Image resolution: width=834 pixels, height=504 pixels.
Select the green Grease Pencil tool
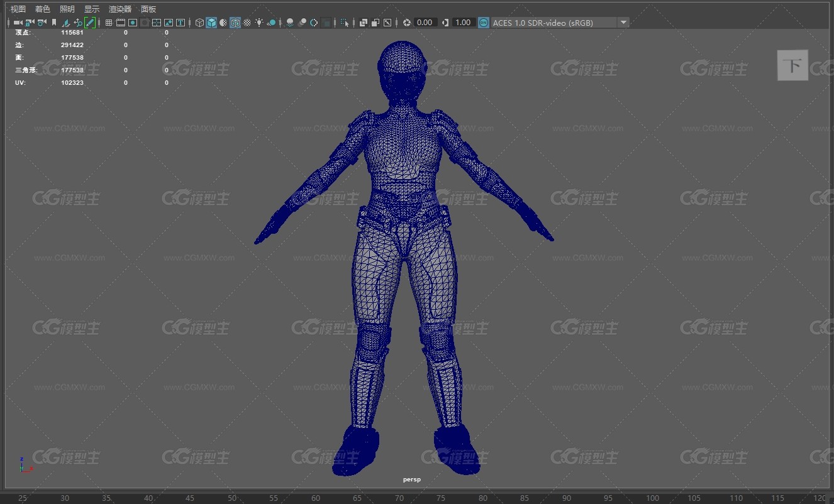point(90,23)
